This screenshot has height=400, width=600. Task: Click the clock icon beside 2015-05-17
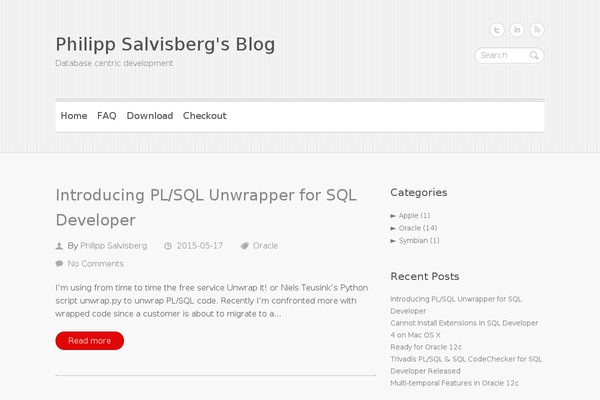tap(168, 246)
